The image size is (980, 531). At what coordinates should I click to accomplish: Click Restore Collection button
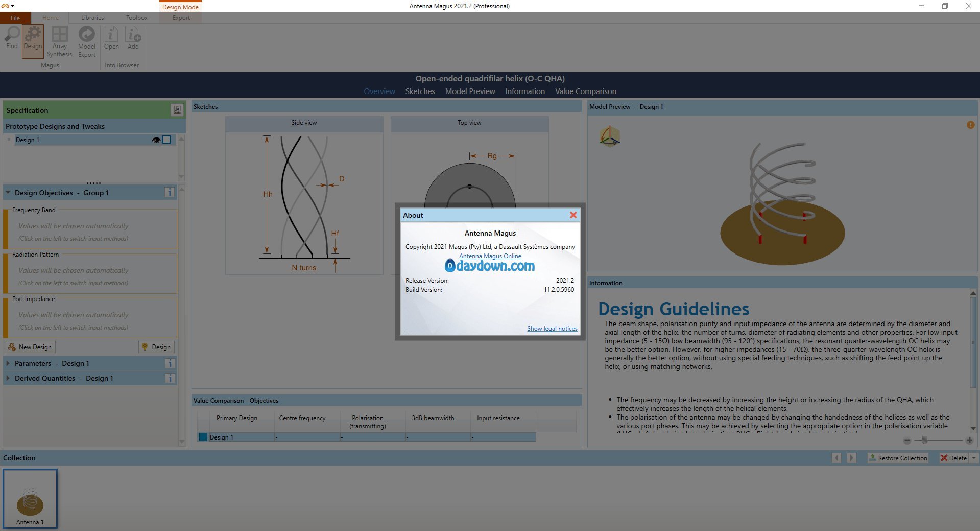(898, 458)
